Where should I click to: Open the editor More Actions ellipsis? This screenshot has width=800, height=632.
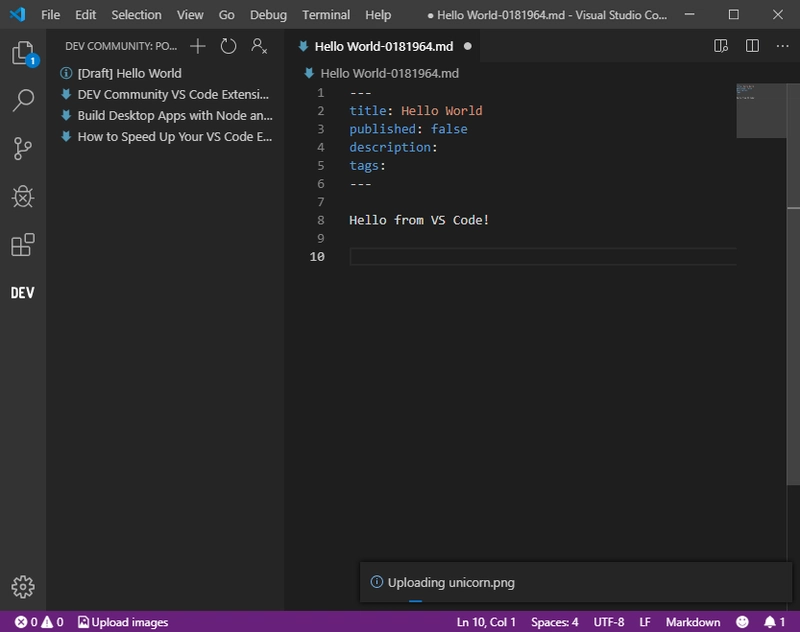[x=782, y=46]
